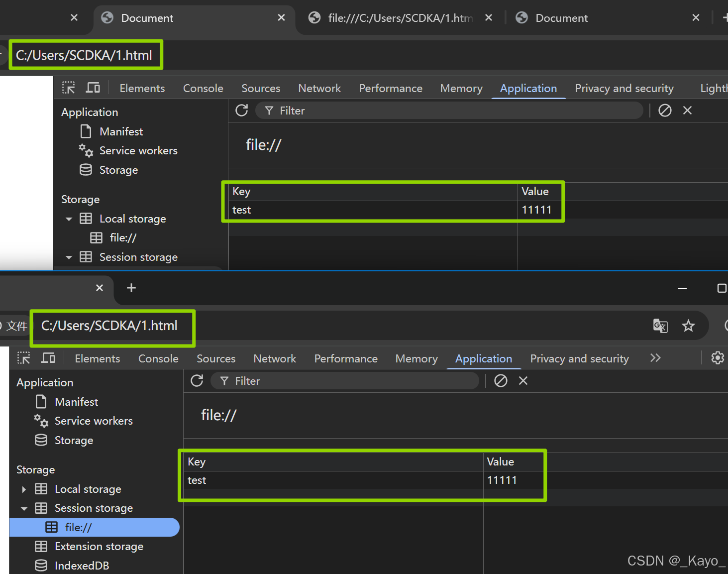Screen dimensions: 728x574
Task: Open Performance tab in upper DevTools
Action: [391, 88]
